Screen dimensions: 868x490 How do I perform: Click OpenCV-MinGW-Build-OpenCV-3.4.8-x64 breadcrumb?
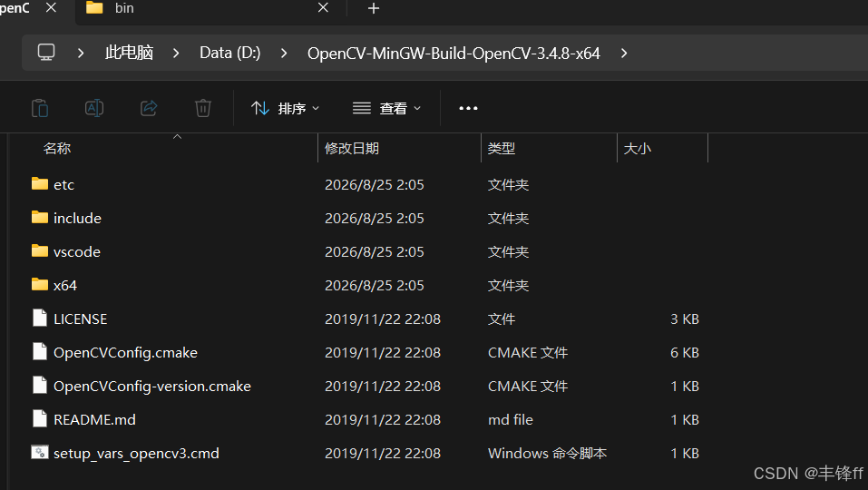454,54
